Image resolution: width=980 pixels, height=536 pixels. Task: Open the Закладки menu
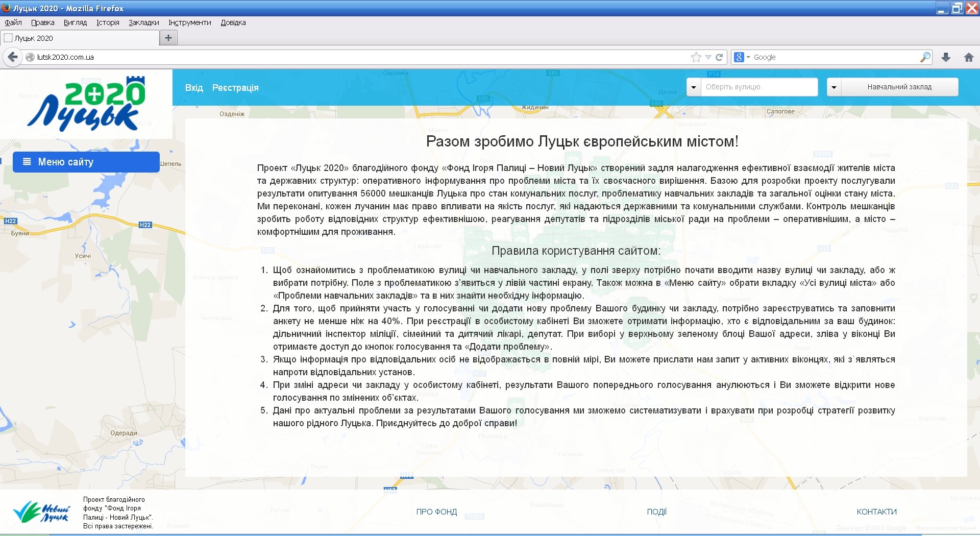pos(143,22)
